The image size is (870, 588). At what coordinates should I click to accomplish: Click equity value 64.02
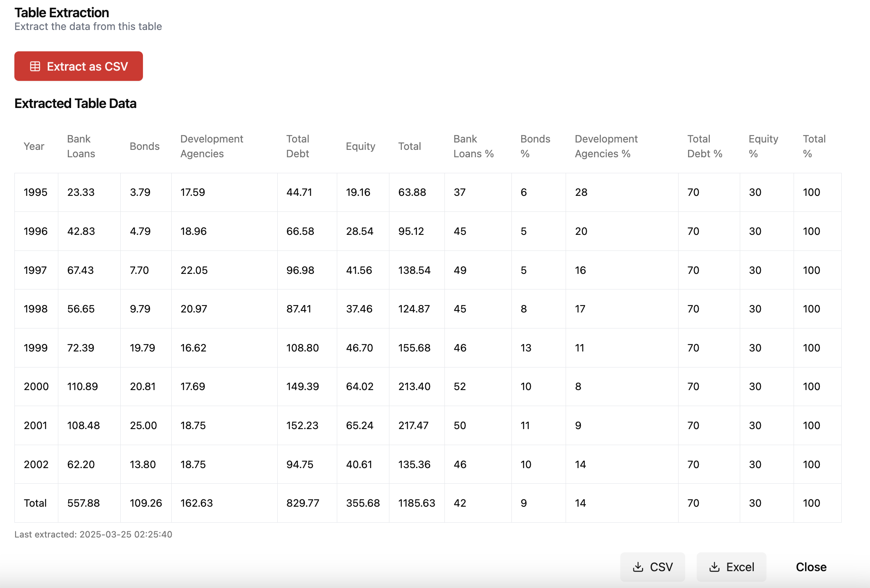coord(360,386)
